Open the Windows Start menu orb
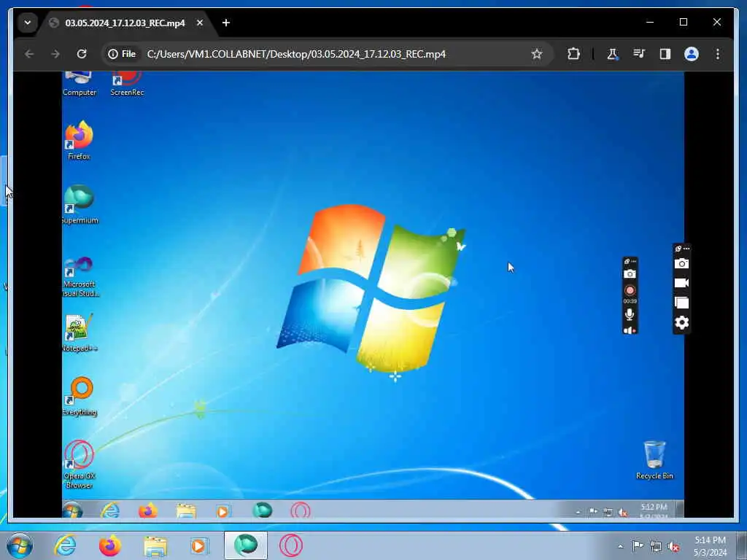Image resolution: width=747 pixels, height=560 pixels. click(20, 545)
